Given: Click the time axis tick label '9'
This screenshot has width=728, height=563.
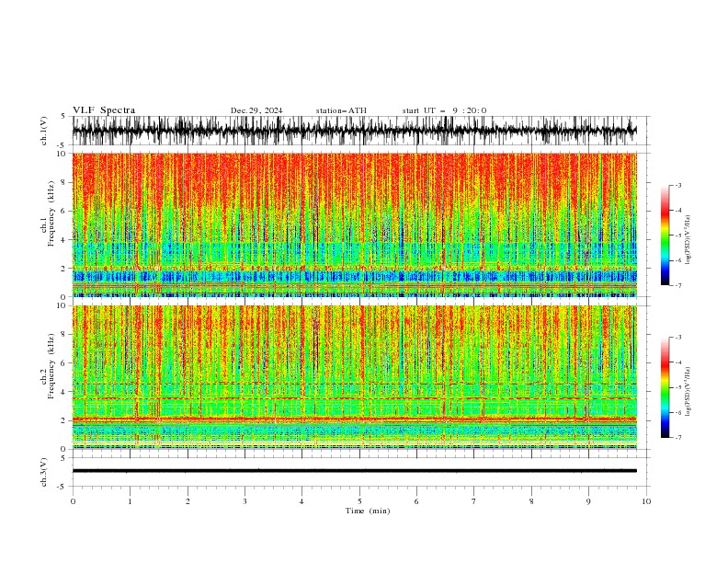Looking at the screenshot, I should 588,501.
